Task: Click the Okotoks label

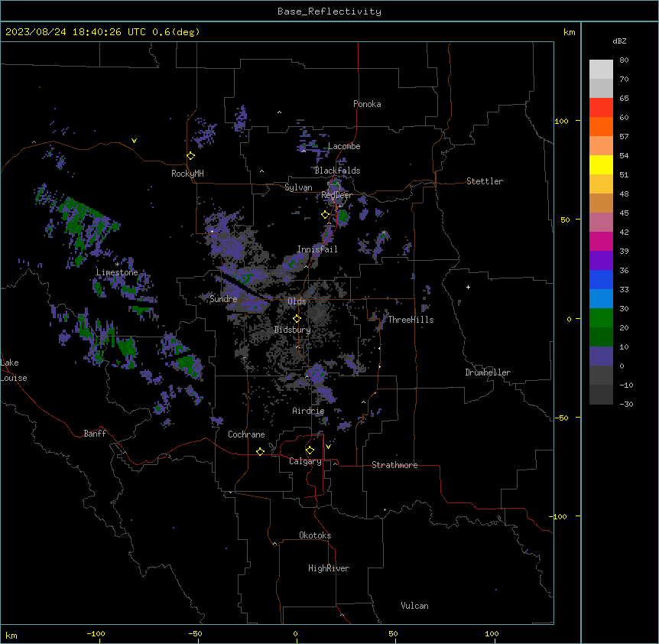Action: coord(315,535)
